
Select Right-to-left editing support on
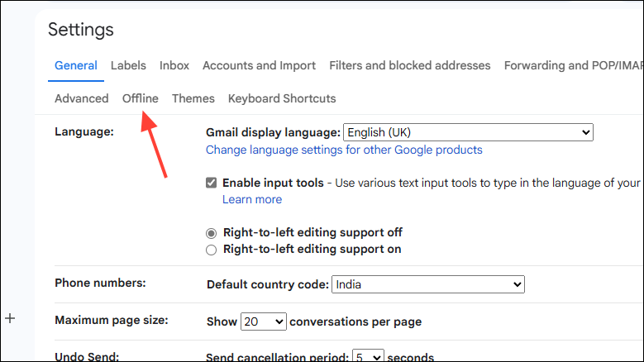tap(212, 250)
